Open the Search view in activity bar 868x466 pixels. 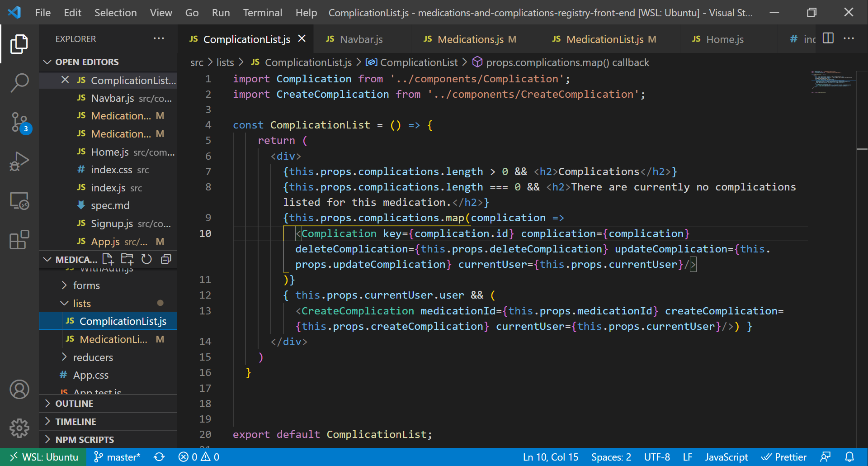pos(19,83)
